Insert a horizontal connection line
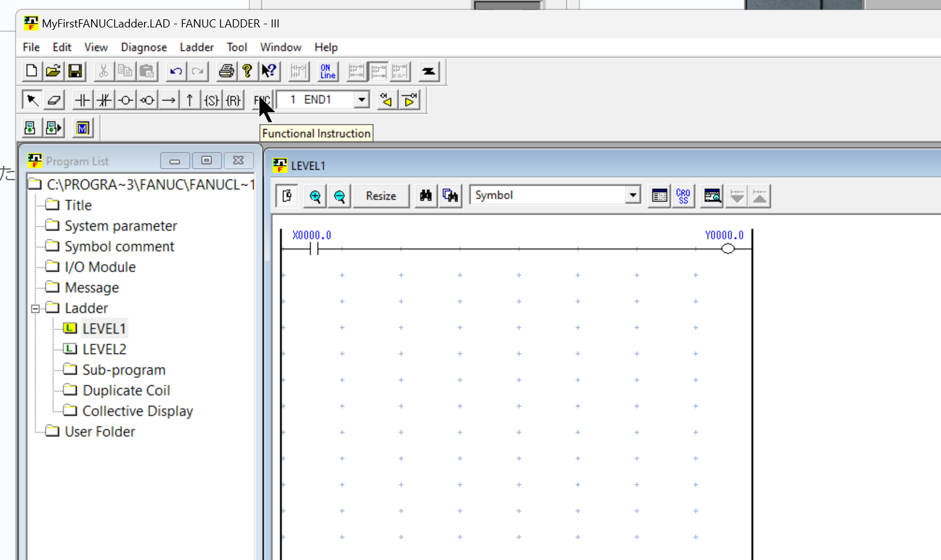 [x=168, y=100]
